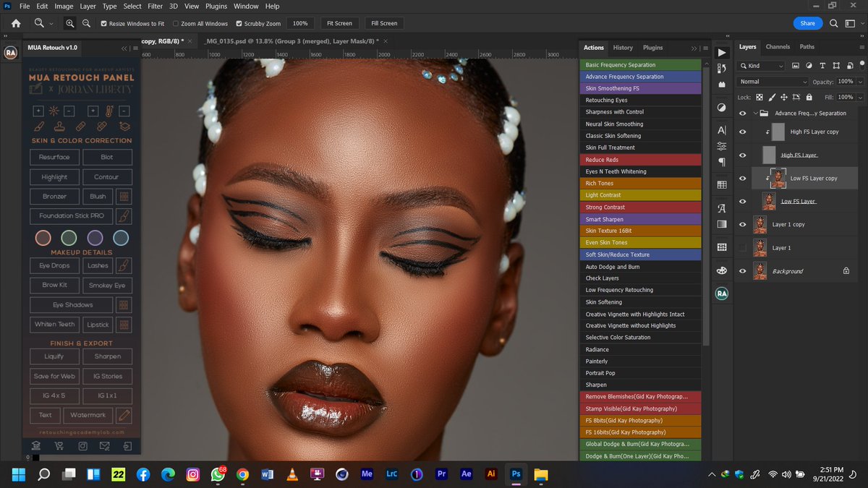
Task: Toggle Resize Windows to Fit checkbox
Action: pos(103,23)
